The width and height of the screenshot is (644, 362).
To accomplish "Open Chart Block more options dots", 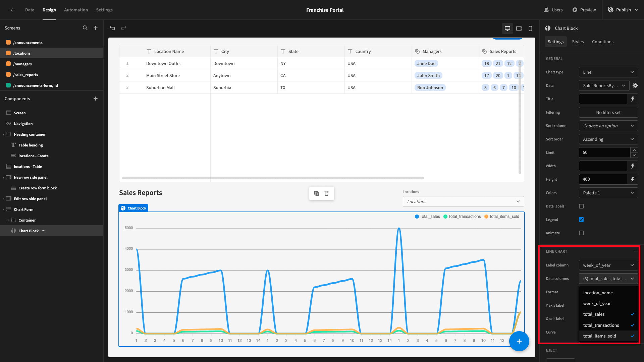I will [44, 231].
